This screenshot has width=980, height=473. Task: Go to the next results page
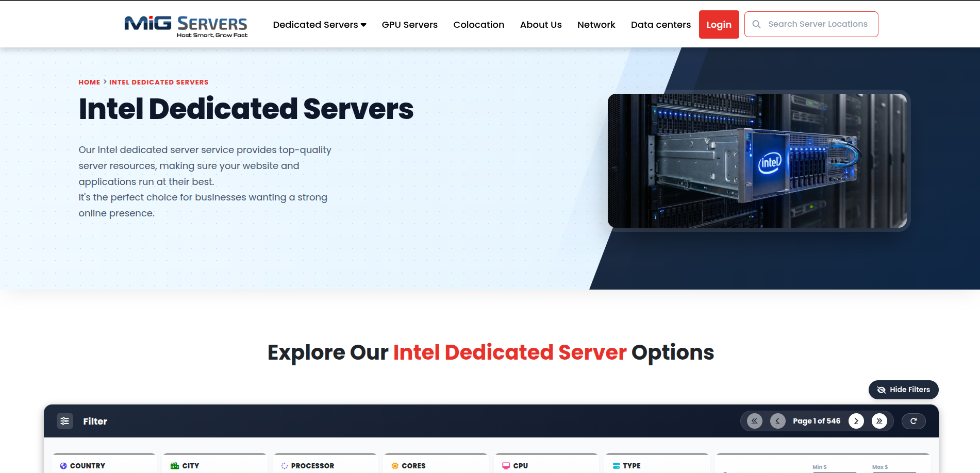coord(856,421)
